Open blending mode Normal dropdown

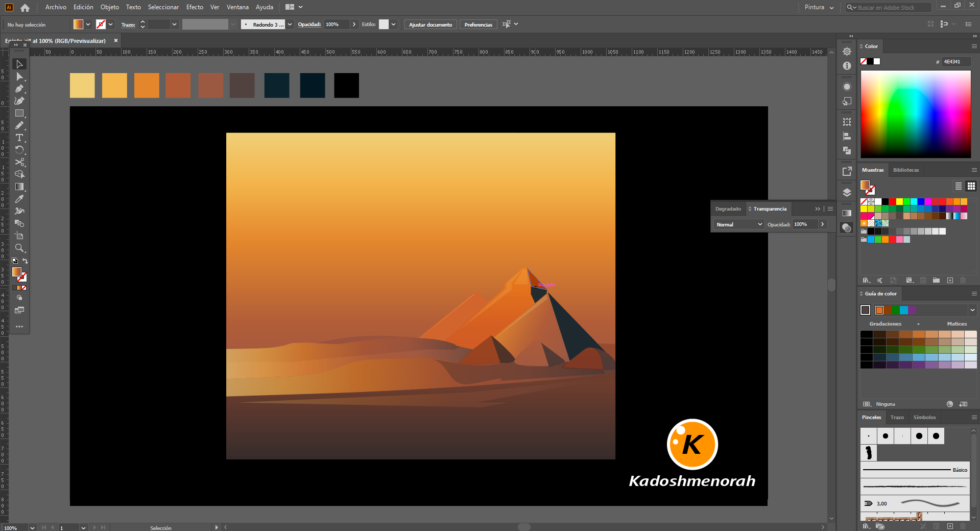pos(739,224)
